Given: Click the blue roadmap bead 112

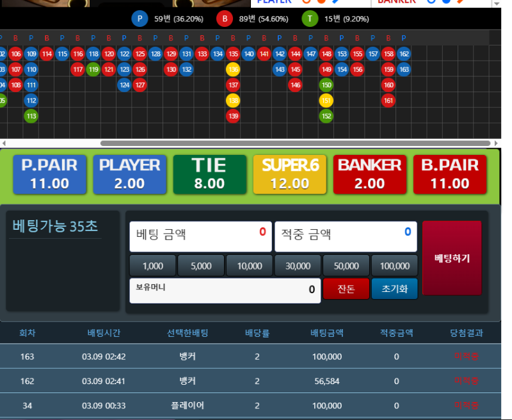Looking at the screenshot, I should 31,101.
